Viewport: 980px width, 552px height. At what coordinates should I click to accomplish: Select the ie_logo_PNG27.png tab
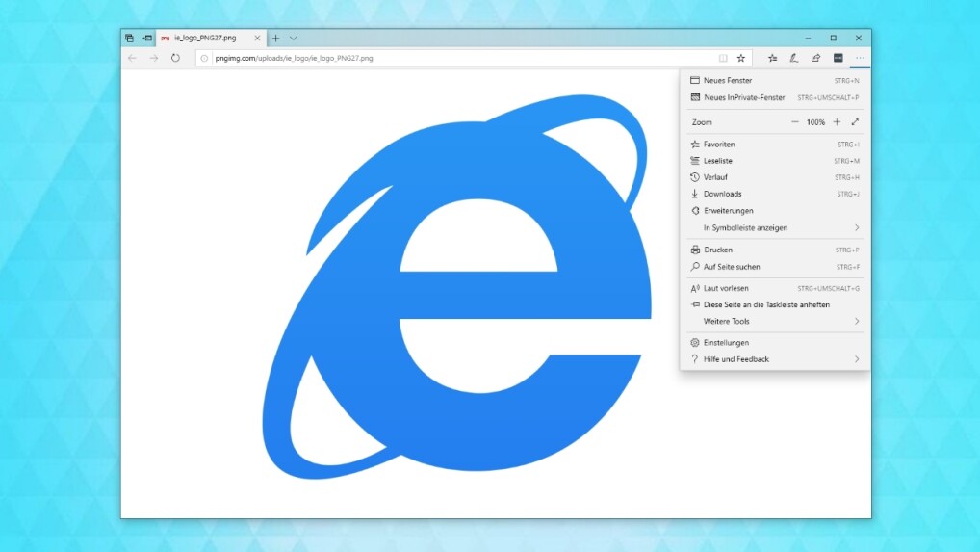point(211,39)
